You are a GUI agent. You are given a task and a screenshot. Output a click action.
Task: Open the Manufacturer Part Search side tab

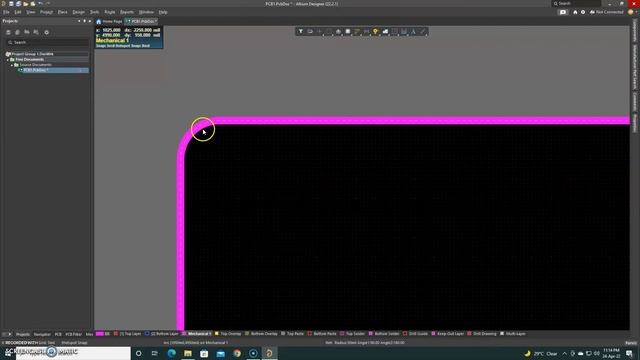(x=635, y=67)
